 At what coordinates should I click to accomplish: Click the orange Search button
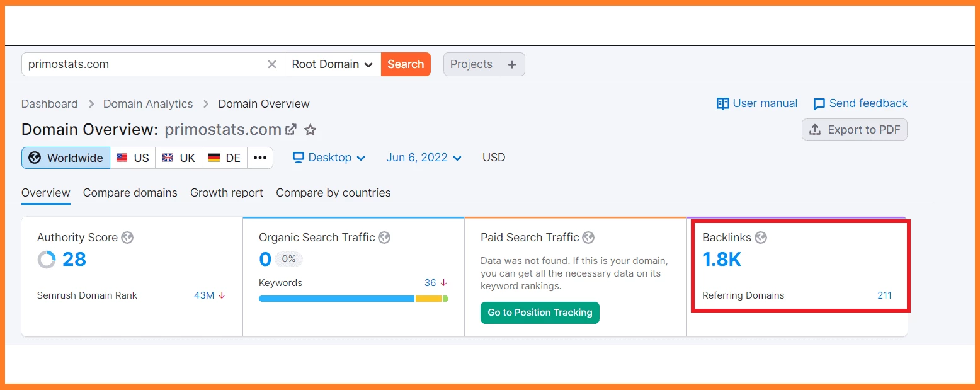(x=406, y=64)
